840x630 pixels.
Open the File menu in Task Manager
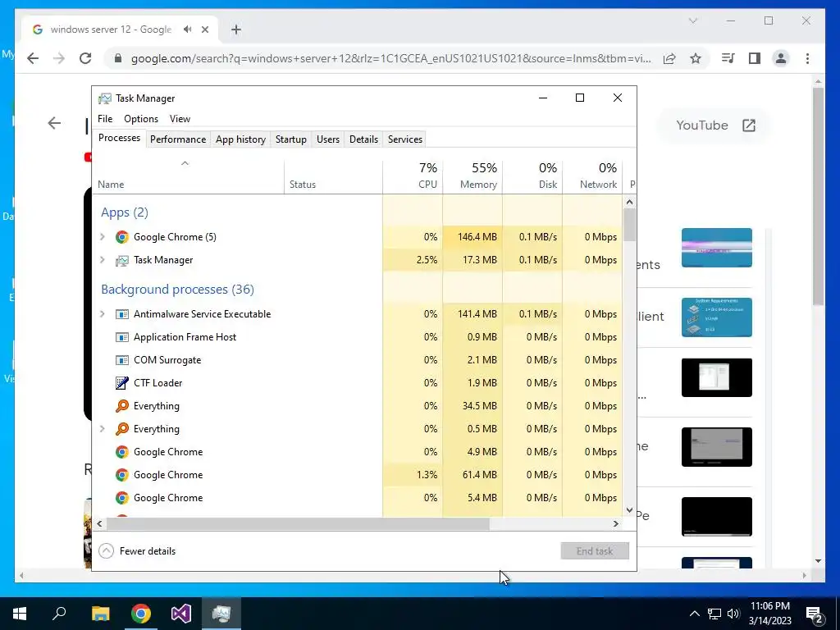[105, 119]
